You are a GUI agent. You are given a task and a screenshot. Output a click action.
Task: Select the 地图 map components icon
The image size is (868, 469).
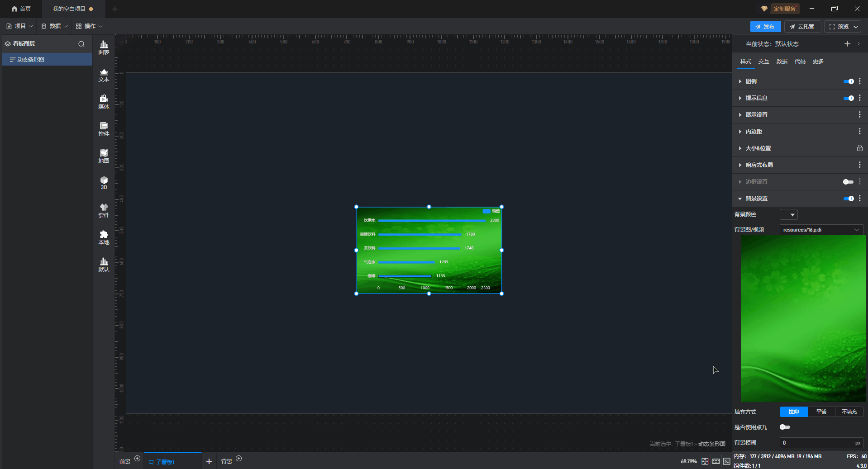tap(104, 156)
